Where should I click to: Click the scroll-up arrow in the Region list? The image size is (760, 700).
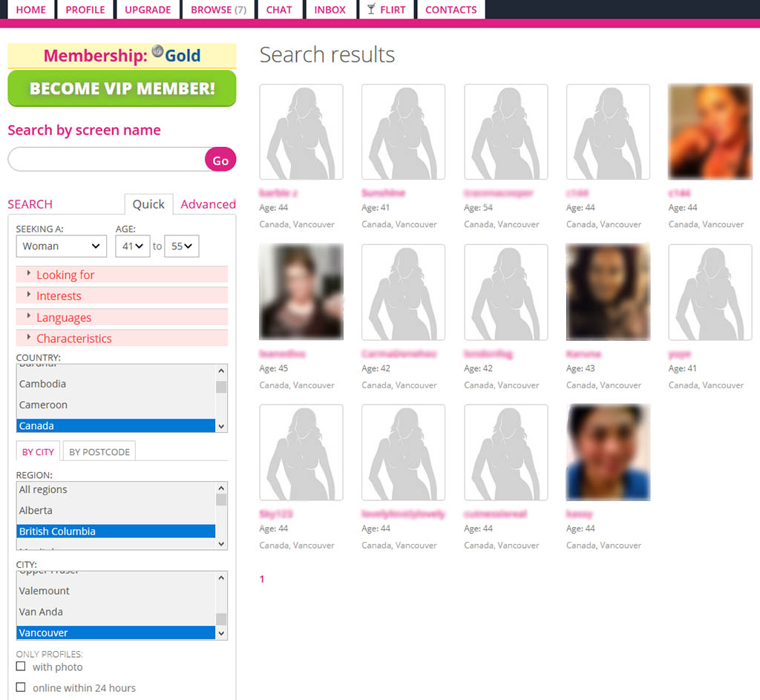tap(221, 488)
